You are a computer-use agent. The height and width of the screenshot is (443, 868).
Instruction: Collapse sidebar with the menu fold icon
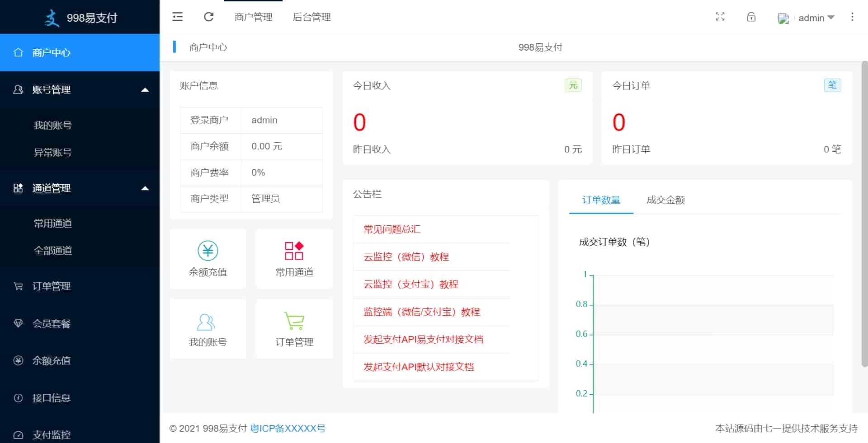pyautogui.click(x=178, y=17)
